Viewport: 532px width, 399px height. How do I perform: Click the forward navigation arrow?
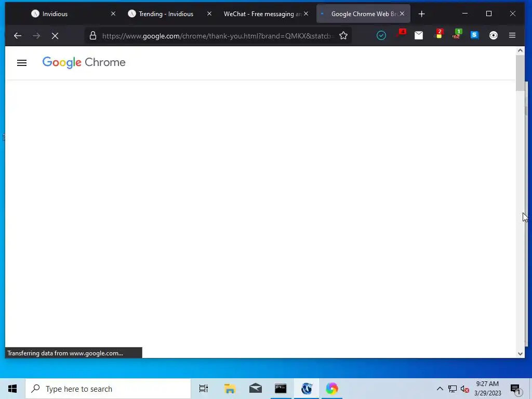[x=36, y=36]
